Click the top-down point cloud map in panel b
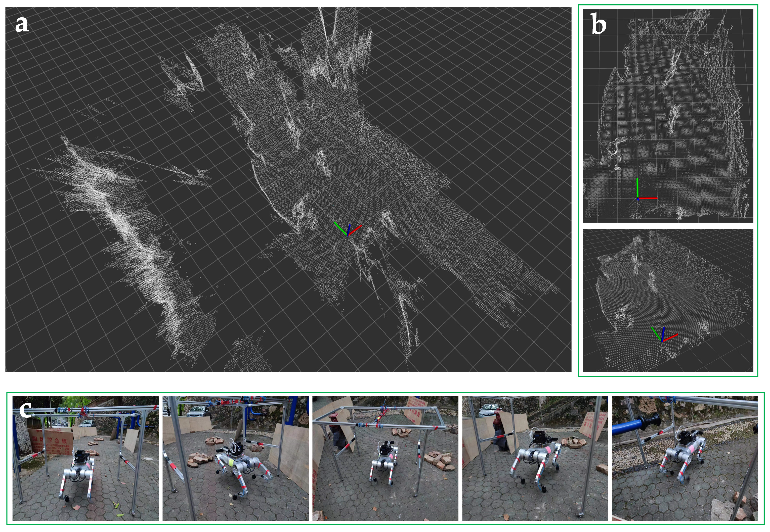Viewport: 770px width, 532px height. pyautogui.click(x=668, y=116)
